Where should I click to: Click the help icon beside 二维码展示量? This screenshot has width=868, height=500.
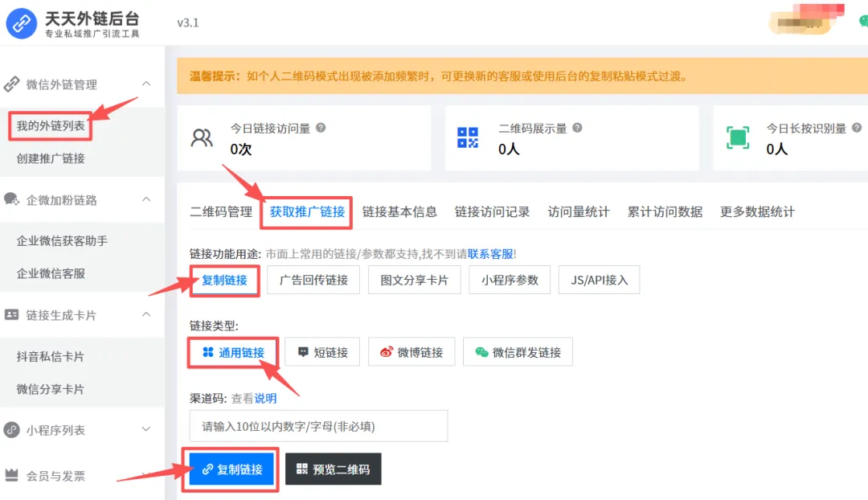pyautogui.click(x=577, y=128)
